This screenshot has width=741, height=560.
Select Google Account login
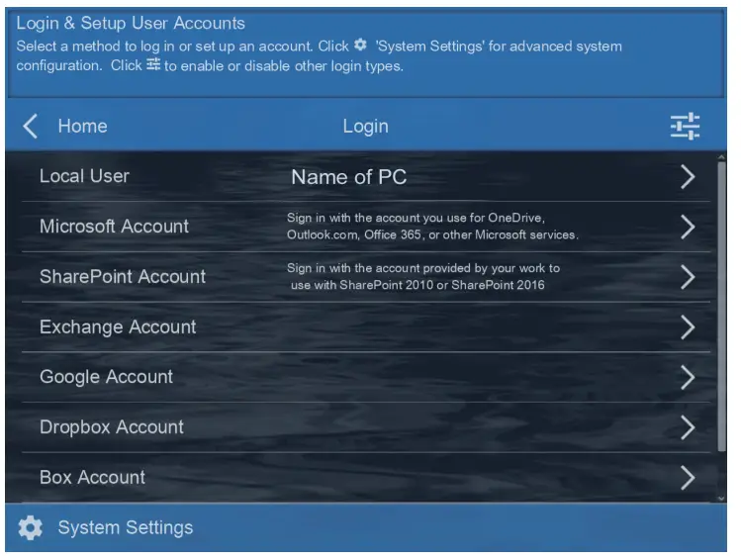click(x=366, y=377)
